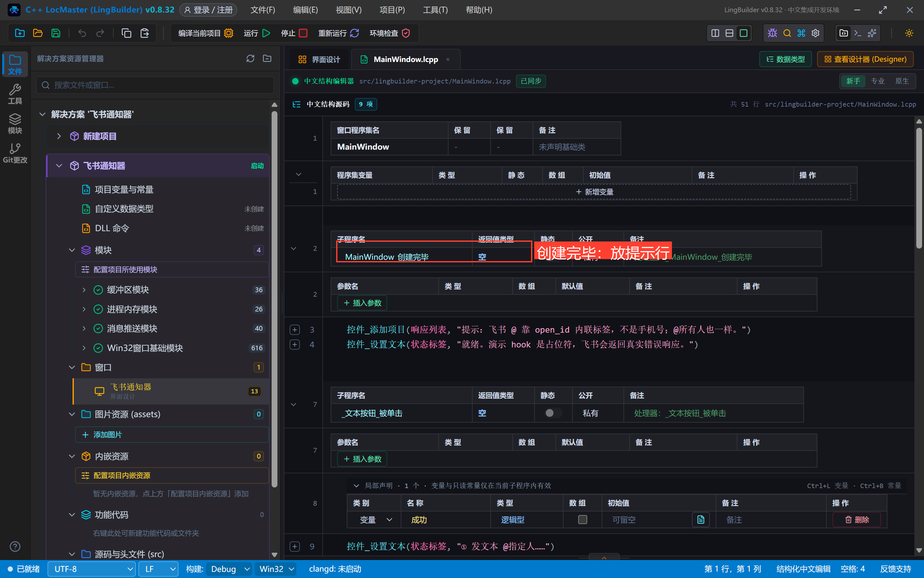Open the Debug build configuration dropdown
The image size is (924, 578).
pyautogui.click(x=229, y=569)
